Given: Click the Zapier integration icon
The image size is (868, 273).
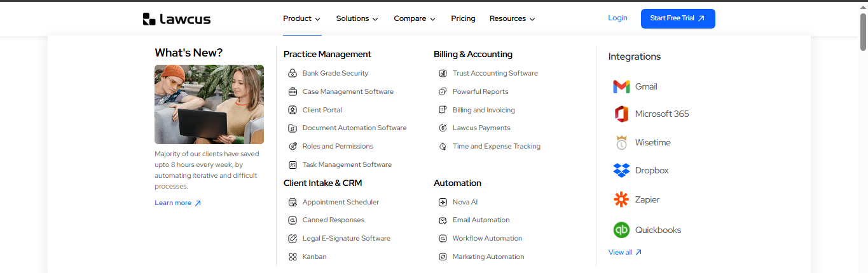Looking at the screenshot, I should click(x=621, y=200).
